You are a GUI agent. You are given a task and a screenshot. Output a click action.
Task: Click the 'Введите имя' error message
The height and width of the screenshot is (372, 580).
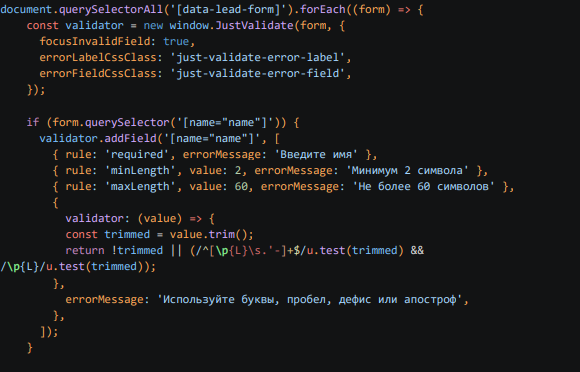[x=316, y=154]
